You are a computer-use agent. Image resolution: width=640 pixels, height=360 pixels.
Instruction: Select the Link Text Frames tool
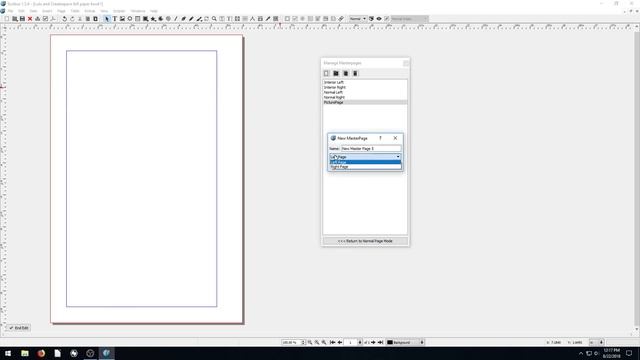[237, 19]
